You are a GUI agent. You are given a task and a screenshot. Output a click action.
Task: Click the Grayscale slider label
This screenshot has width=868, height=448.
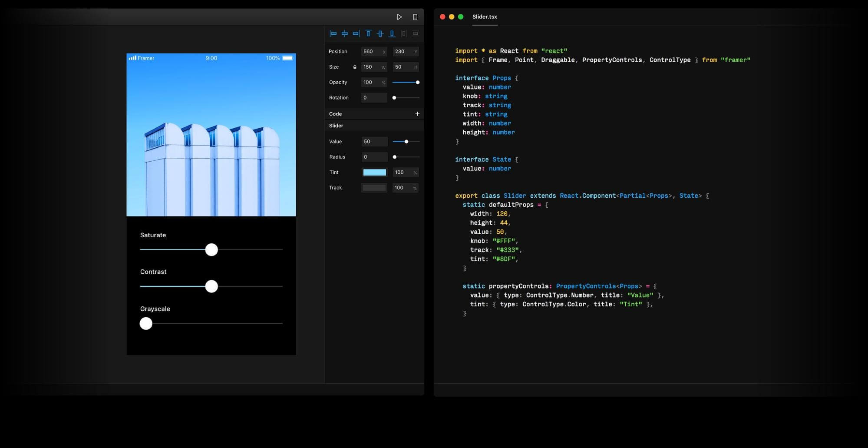coord(155,309)
